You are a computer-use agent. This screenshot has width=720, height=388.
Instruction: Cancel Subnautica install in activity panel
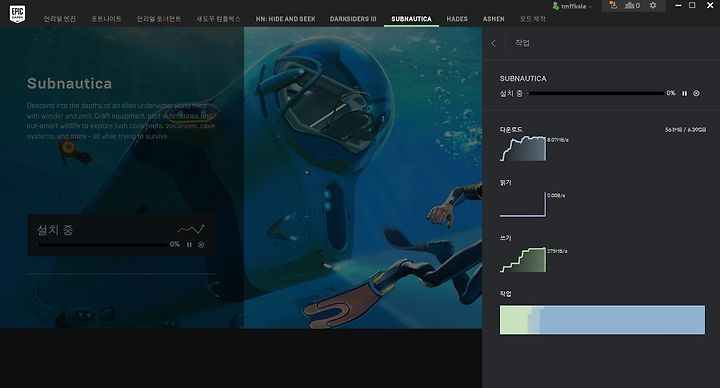coord(697,93)
